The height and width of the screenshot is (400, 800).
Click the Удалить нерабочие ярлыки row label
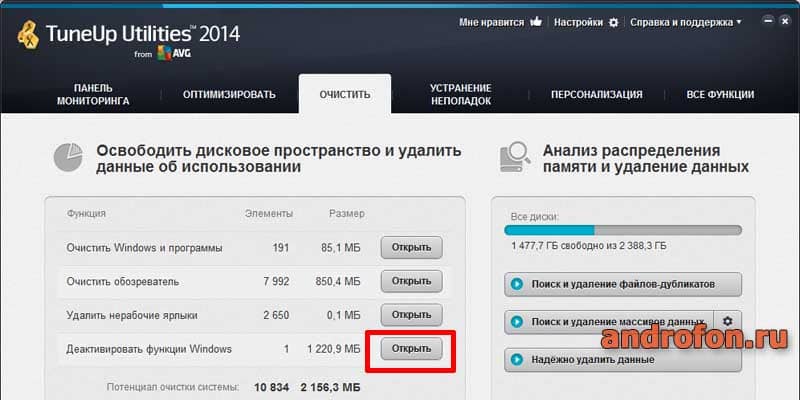(132, 315)
